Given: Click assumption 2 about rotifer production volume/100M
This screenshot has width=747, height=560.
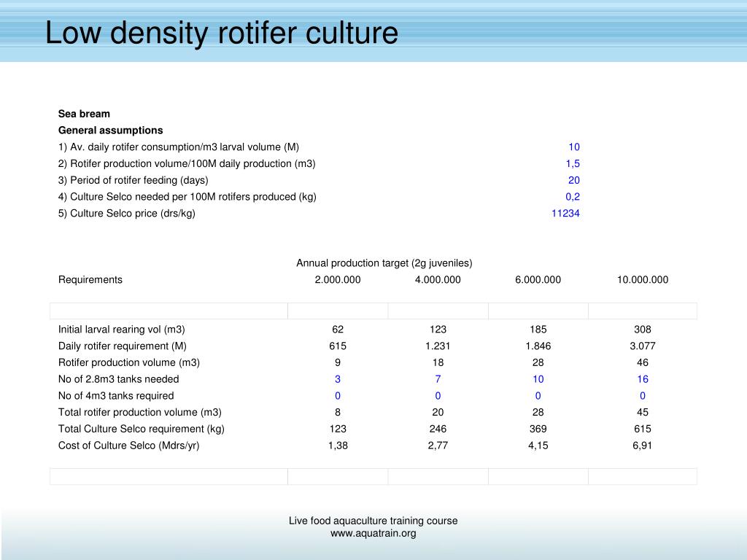Looking at the screenshot, I should tap(187, 164).
